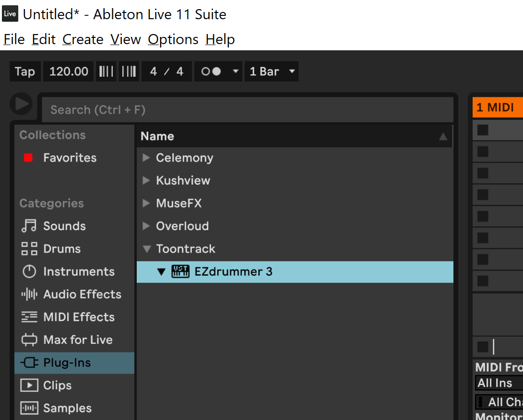Open Audio Effects in browser sidebar
The width and height of the screenshot is (523, 420).
(x=82, y=294)
